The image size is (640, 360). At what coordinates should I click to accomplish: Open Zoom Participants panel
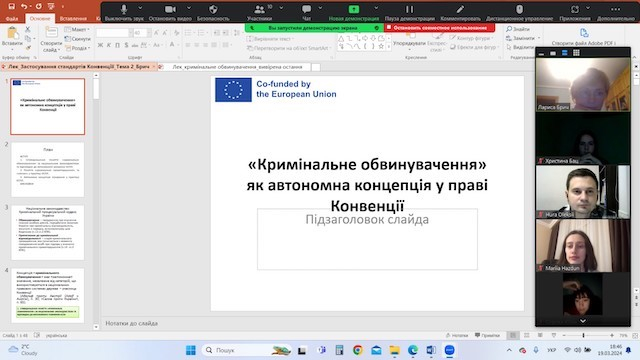pos(259,9)
